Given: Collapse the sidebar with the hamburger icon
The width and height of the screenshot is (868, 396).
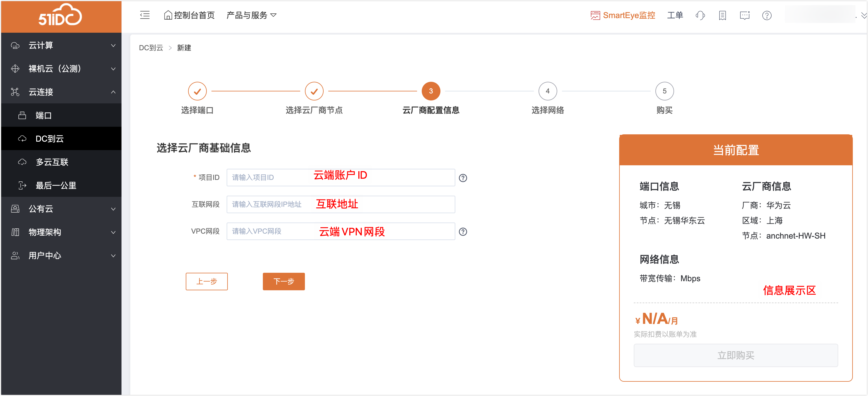Looking at the screenshot, I should point(145,15).
